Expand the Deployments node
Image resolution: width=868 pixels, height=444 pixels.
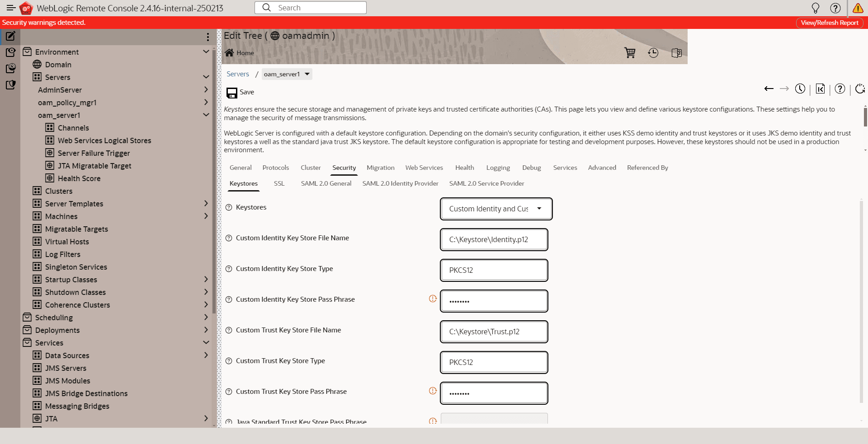tap(206, 330)
